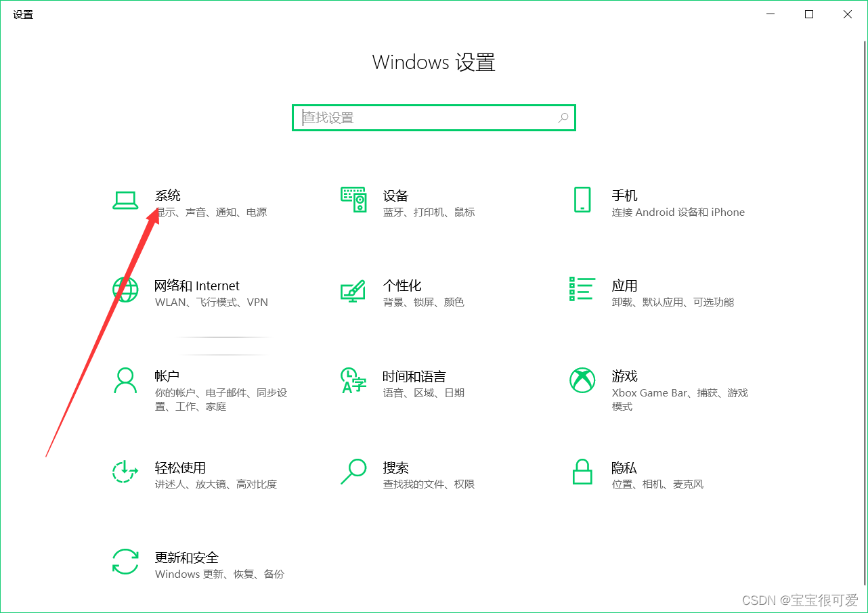The width and height of the screenshot is (868, 613).
Task: Click the 查找设置 search field
Action: click(433, 118)
